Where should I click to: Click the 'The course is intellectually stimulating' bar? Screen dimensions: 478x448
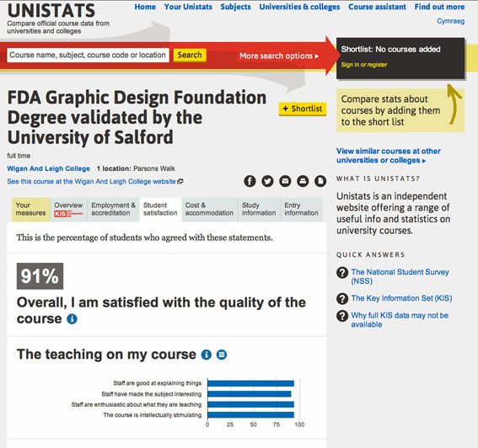point(250,415)
